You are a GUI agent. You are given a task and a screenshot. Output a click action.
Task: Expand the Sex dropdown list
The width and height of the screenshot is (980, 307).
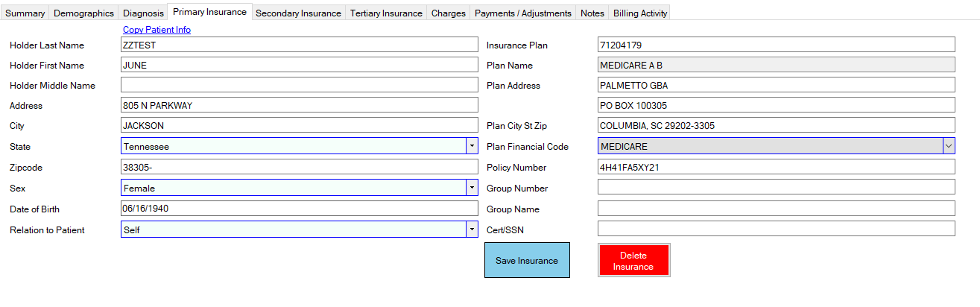(471, 189)
